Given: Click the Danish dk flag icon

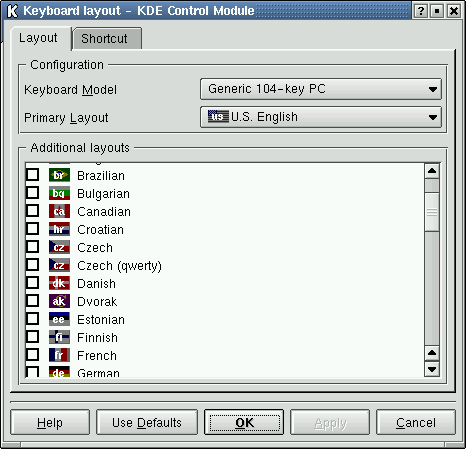Looking at the screenshot, I should tap(59, 283).
